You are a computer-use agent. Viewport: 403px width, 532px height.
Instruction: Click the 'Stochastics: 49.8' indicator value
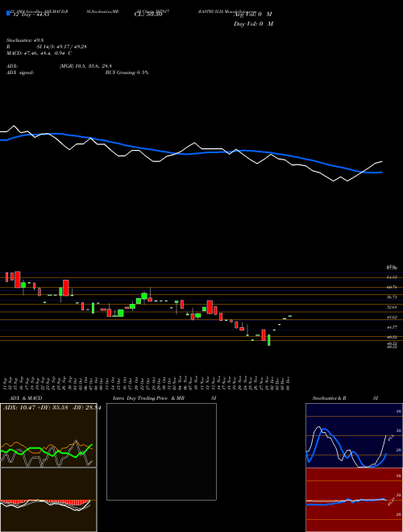click(25, 40)
